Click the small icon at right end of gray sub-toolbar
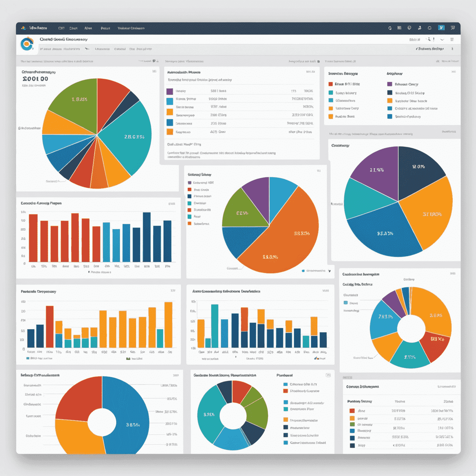The width and height of the screenshot is (476, 476). pos(452,49)
